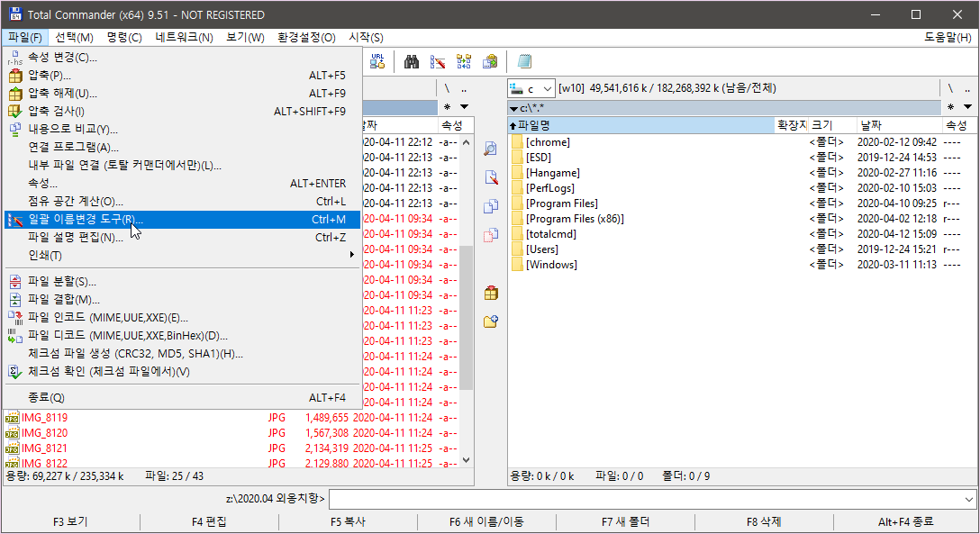
Task: Click the F5 복사 button
Action: click(348, 521)
